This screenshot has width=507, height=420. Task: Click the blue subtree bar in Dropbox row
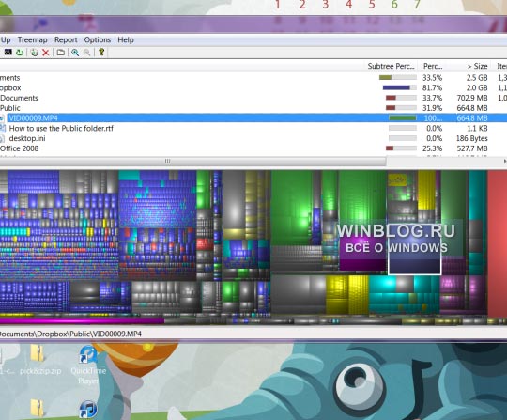[x=396, y=87]
